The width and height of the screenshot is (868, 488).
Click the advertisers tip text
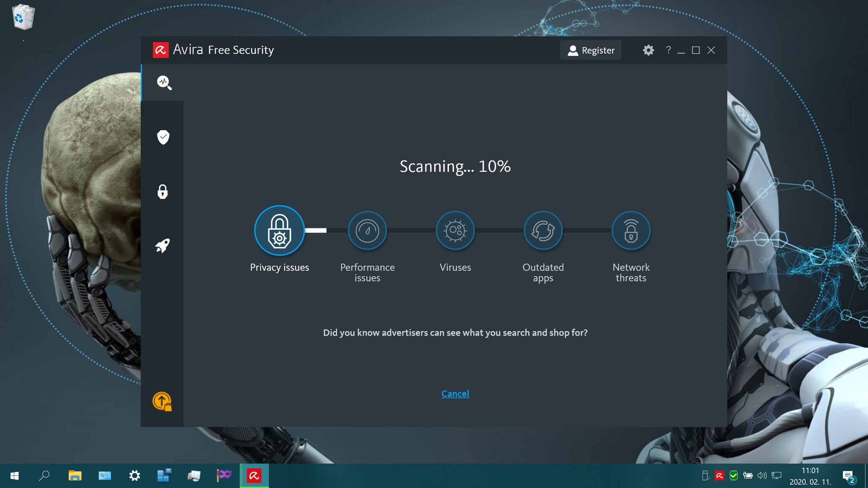click(x=455, y=333)
